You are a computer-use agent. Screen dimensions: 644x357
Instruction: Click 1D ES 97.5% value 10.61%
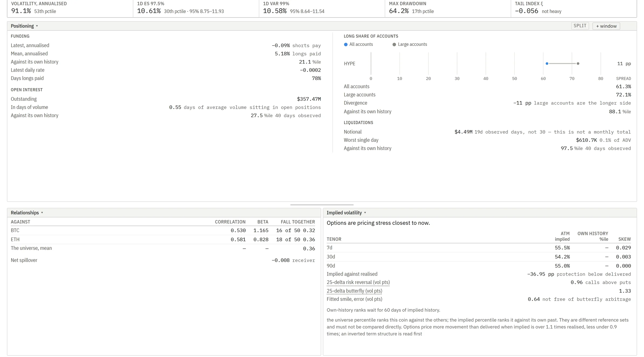pos(149,11)
